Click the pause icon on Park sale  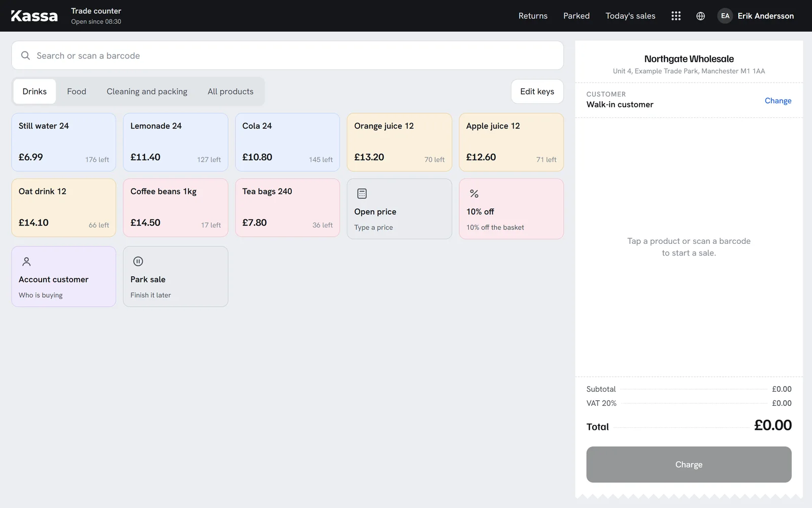[x=138, y=262]
